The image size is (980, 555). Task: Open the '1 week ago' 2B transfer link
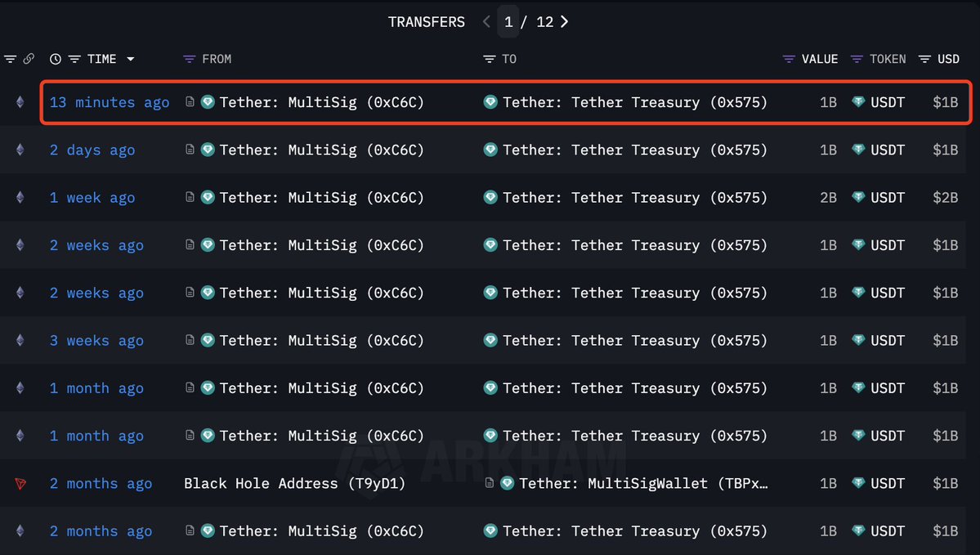92,198
